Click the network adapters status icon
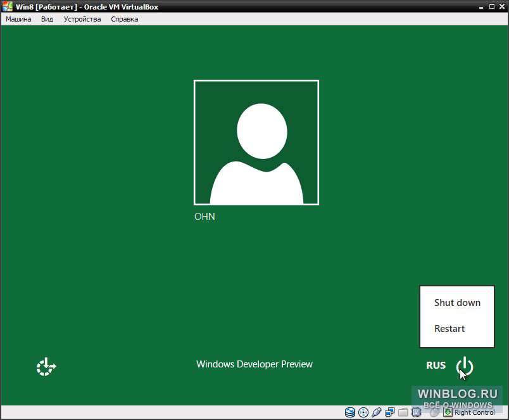 pyautogui.click(x=389, y=412)
